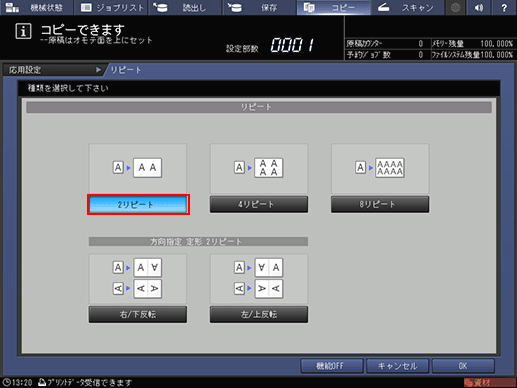The height and width of the screenshot is (388, 517).
Task: Click the キャンセル cancel button
Action: (397, 366)
